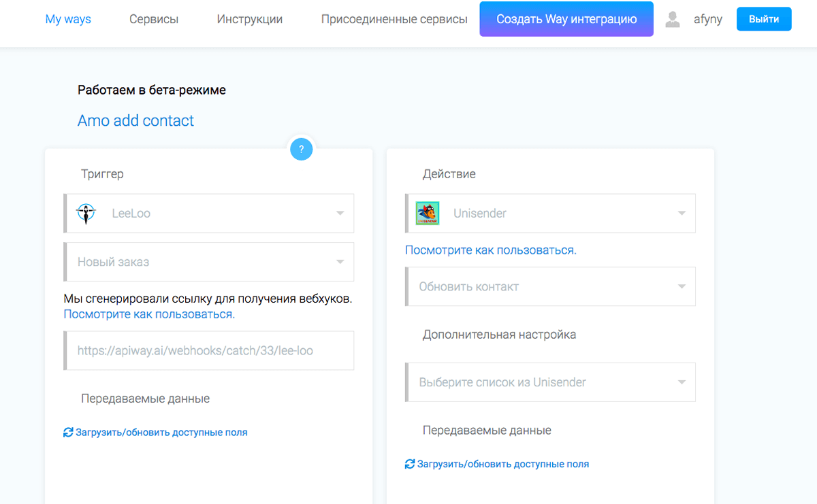This screenshot has width=817, height=504.
Task: Click the webhook URL input field
Action: [x=210, y=350]
